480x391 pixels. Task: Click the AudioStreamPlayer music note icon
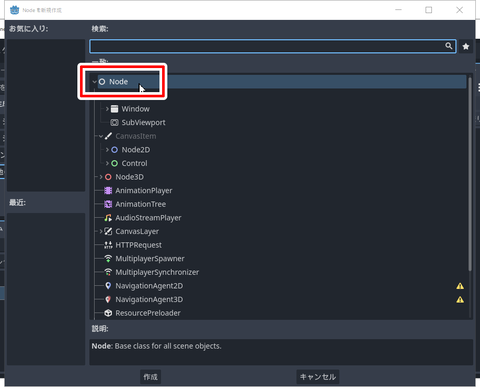click(108, 218)
